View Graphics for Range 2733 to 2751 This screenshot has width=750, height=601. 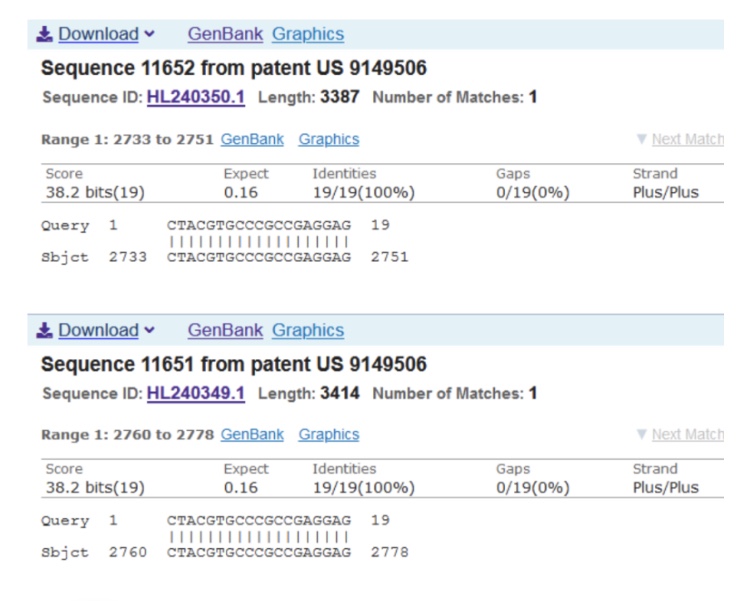pyautogui.click(x=329, y=140)
